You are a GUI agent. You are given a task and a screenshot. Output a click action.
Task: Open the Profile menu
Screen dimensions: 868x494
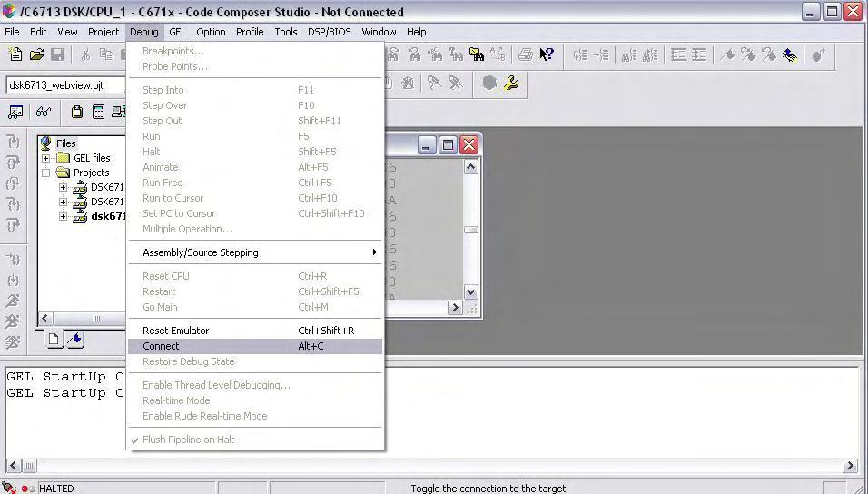250,32
